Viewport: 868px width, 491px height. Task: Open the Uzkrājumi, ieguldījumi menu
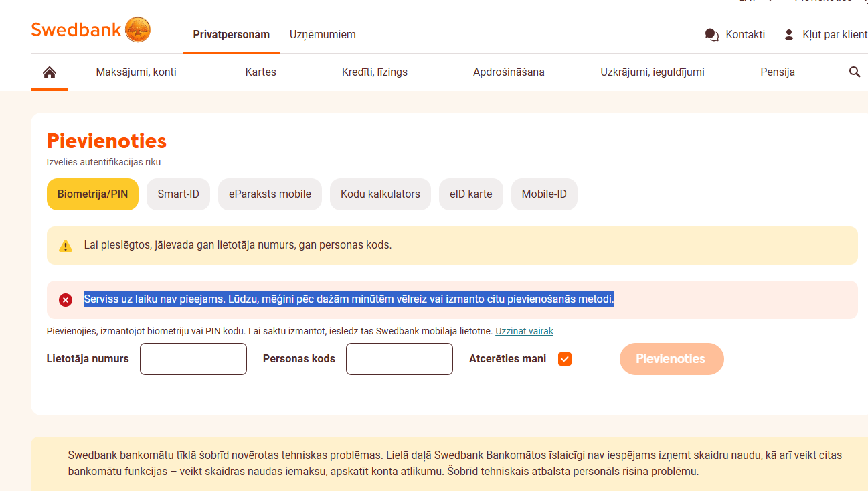click(653, 72)
